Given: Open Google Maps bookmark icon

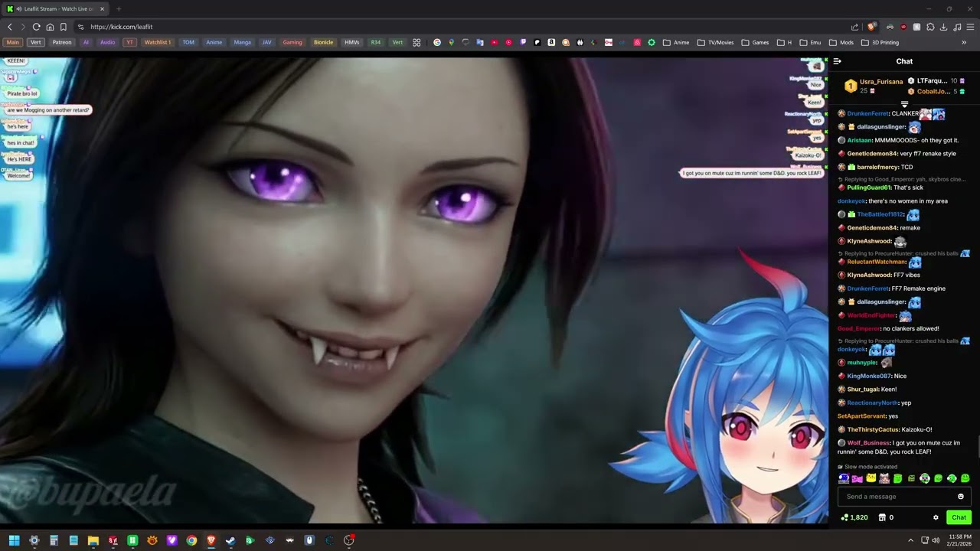Looking at the screenshot, I should point(451,43).
